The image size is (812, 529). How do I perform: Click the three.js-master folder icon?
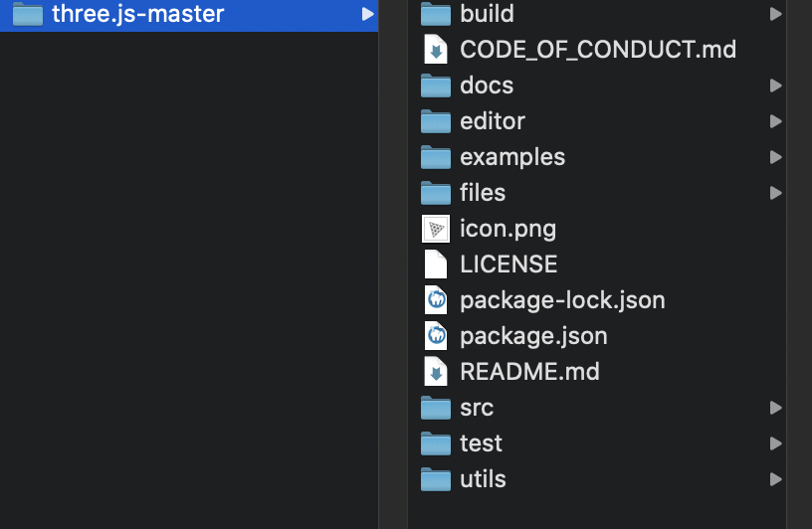tap(28, 14)
